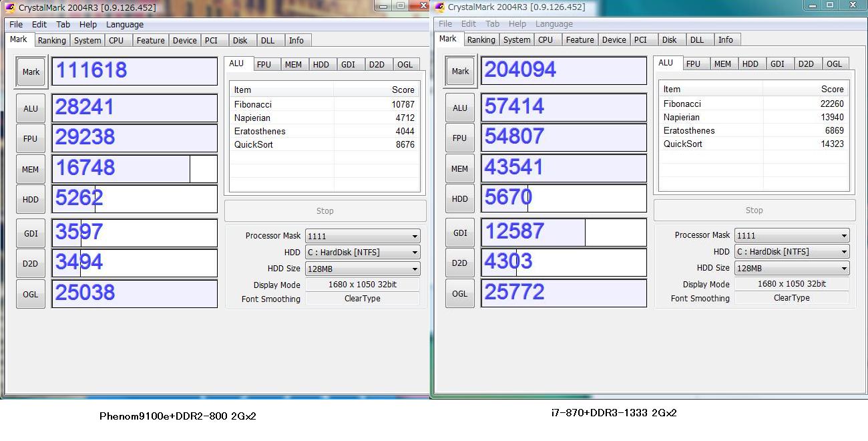The image size is (868, 441).
Task: Click the D2D benchmark button in left window
Action: tap(31, 264)
